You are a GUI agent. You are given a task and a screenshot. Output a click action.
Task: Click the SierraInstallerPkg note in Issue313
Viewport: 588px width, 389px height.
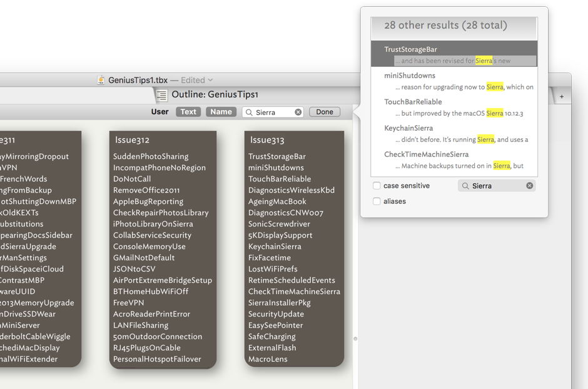coord(279,303)
